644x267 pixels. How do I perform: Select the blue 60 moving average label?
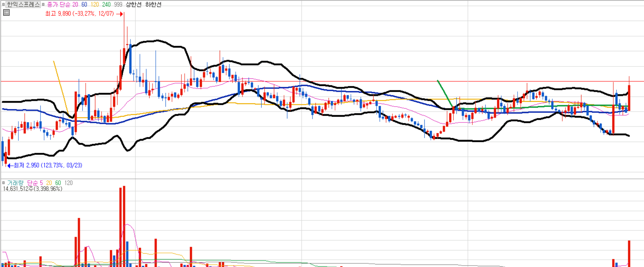pos(84,4)
